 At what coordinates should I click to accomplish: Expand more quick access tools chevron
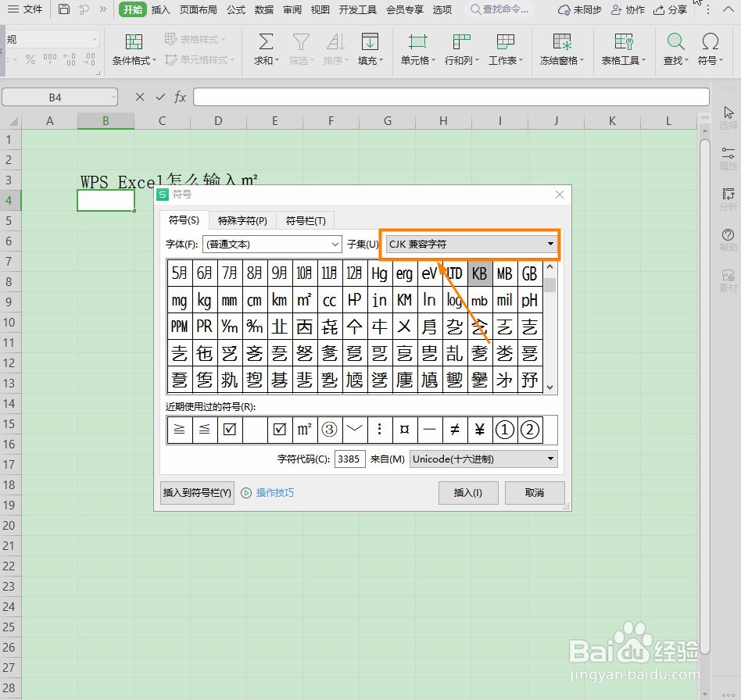pyautogui.click(x=102, y=9)
